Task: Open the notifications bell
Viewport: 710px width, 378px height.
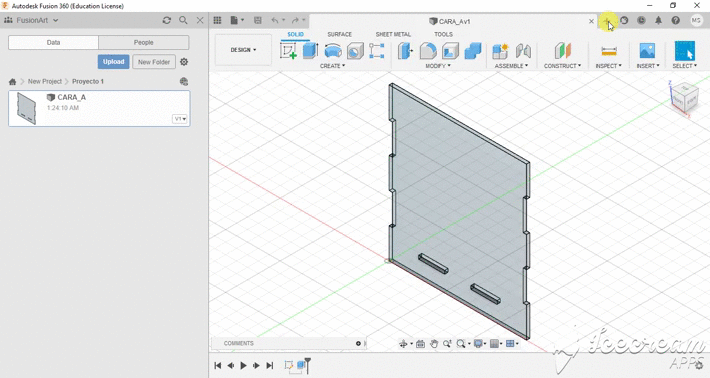Action: coord(658,20)
